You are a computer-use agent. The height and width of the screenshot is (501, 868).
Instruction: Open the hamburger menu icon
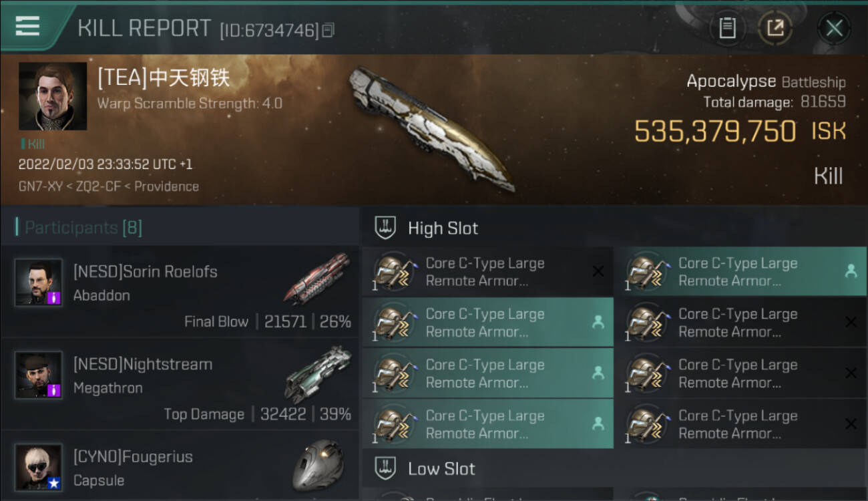coord(27,26)
